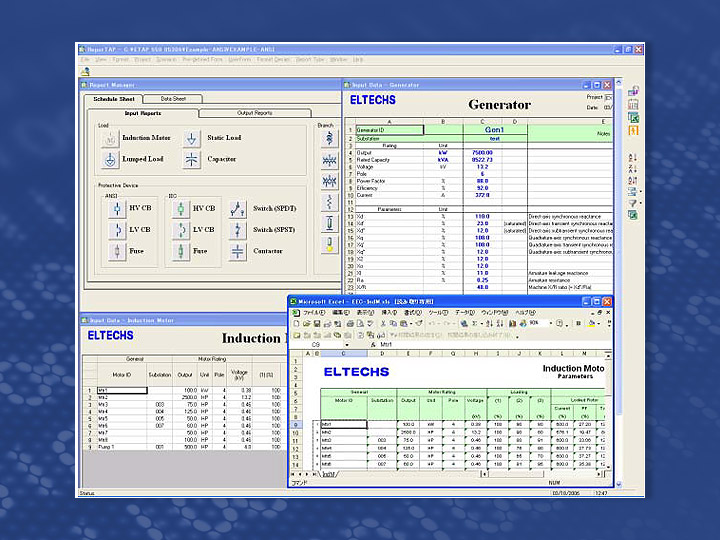Click the Capacitor symbol icon

[192, 159]
